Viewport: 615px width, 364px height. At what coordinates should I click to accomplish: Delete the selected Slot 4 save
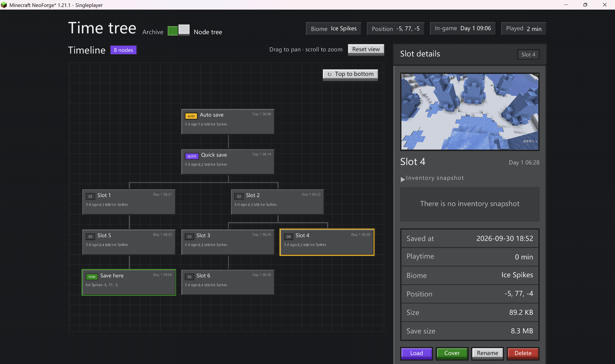[523, 353]
